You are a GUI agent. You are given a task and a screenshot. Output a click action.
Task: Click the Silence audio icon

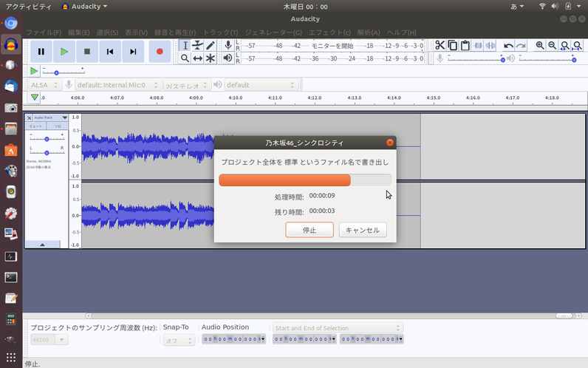tap(491, 45)
